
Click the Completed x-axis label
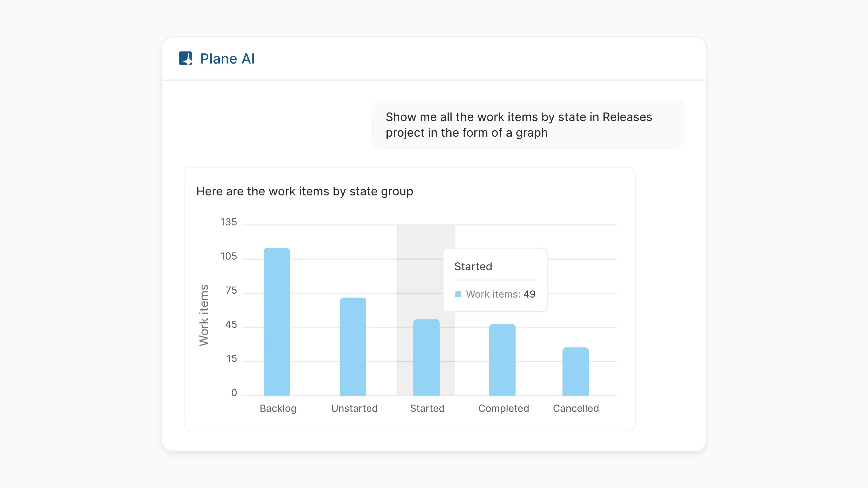click(504, 408)
